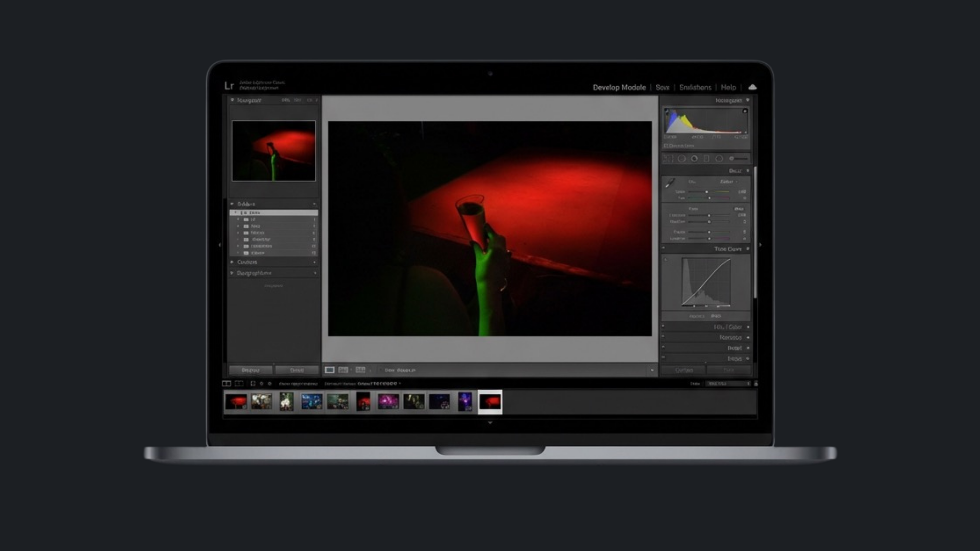Image resolution: width=980 pixels, height=551 pixels.
Task: Select the crop overlay tool icon
Action: click(668, 159)
